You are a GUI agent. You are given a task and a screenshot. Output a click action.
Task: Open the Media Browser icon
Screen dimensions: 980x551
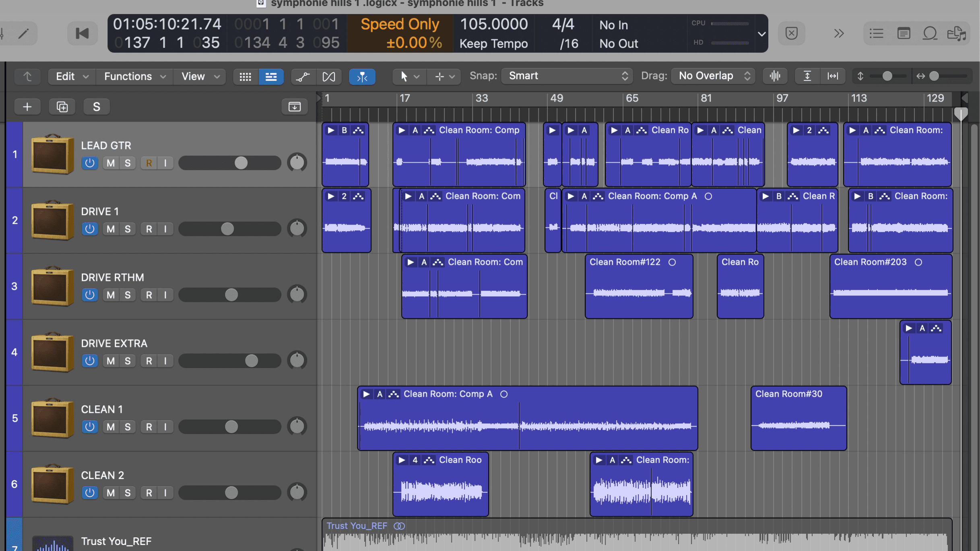point(957,33)
